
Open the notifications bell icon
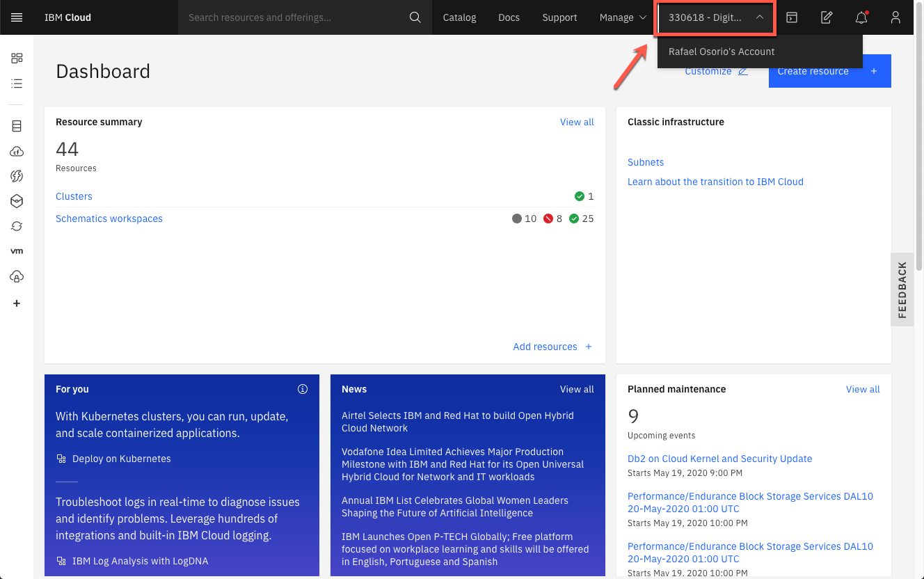[861, 17]
